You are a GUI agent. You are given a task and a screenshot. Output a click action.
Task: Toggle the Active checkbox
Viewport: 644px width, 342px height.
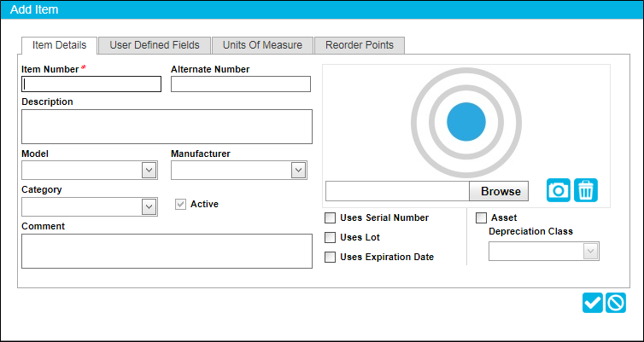pyautogui.click(x=180, y=204)
